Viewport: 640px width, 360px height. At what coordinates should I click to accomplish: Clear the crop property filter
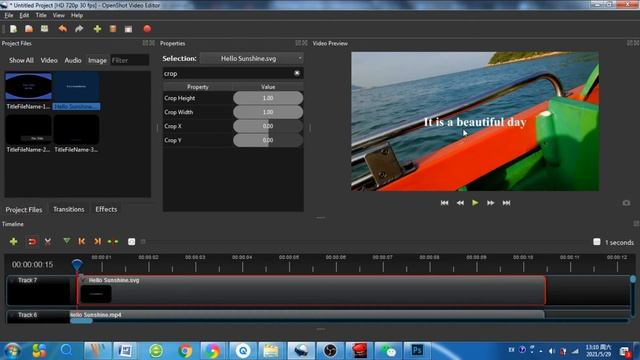pyautogui.click(x=297, y=73)
